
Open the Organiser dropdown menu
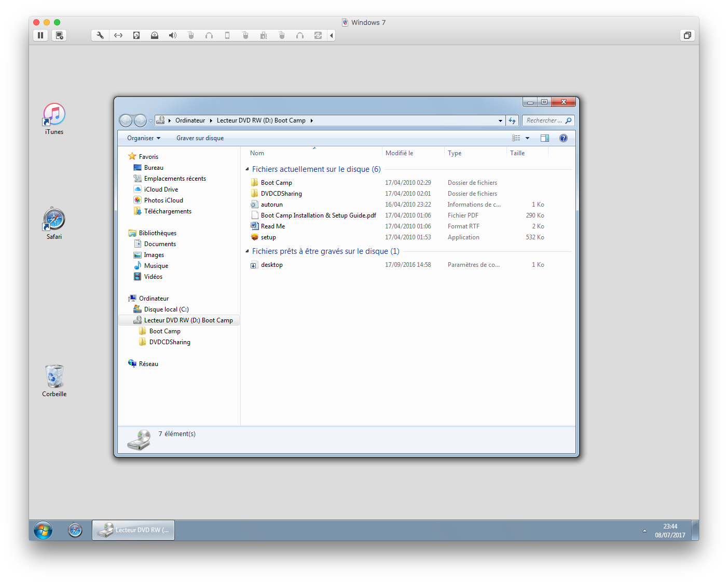(143, 138)
